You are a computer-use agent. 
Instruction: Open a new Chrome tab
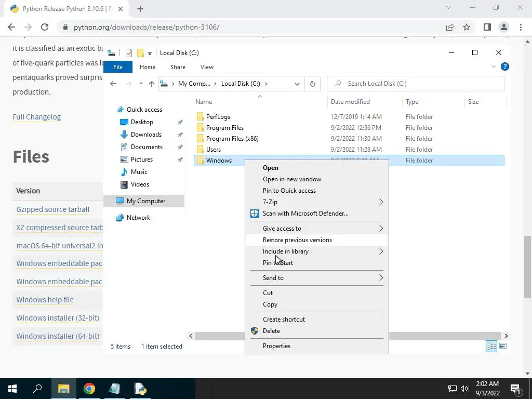click(x=140, y=9)
